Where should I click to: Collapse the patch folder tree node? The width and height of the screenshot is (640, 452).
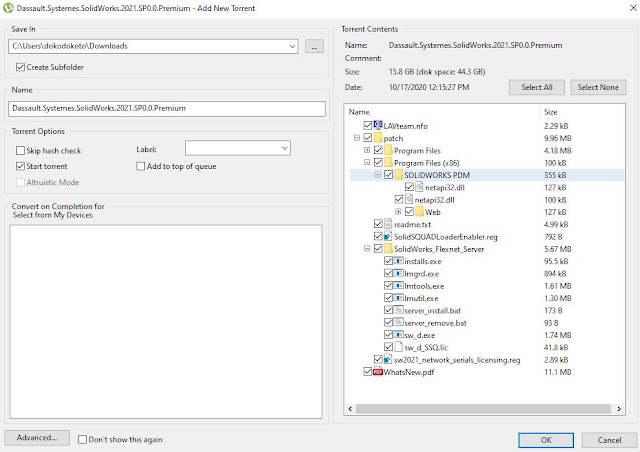(x=357, y=138)
